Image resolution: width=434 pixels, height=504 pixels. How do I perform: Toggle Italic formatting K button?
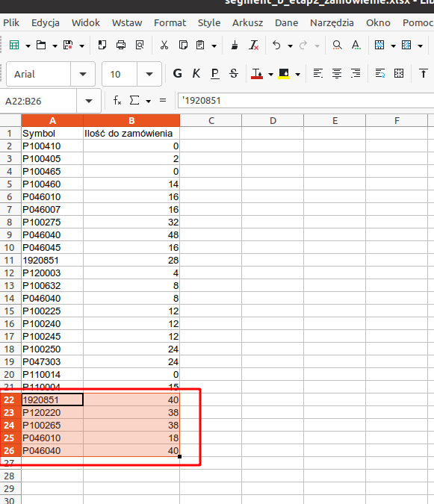tap(196, 74)
